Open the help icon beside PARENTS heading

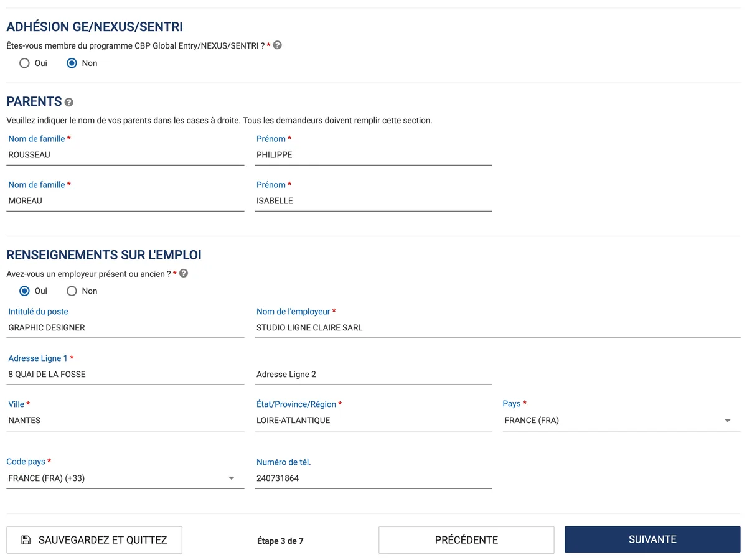68,102
